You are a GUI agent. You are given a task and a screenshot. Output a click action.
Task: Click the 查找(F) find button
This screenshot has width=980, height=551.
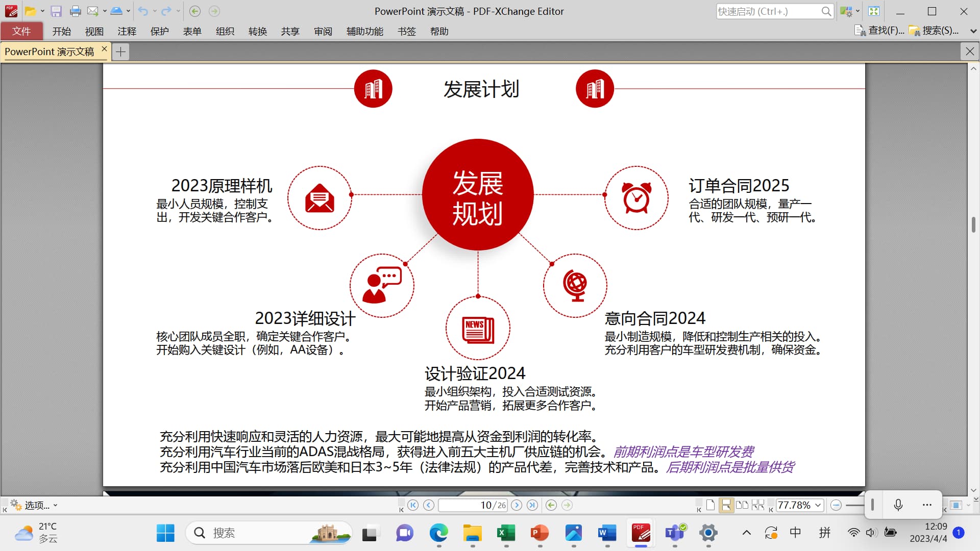click(x=879, y=31)
